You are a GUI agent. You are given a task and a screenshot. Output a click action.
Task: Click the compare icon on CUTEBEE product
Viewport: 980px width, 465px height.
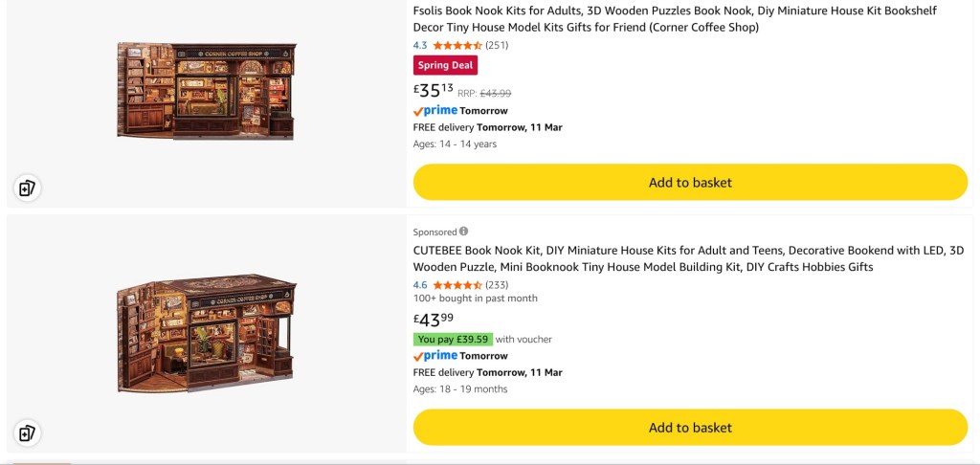27,432
